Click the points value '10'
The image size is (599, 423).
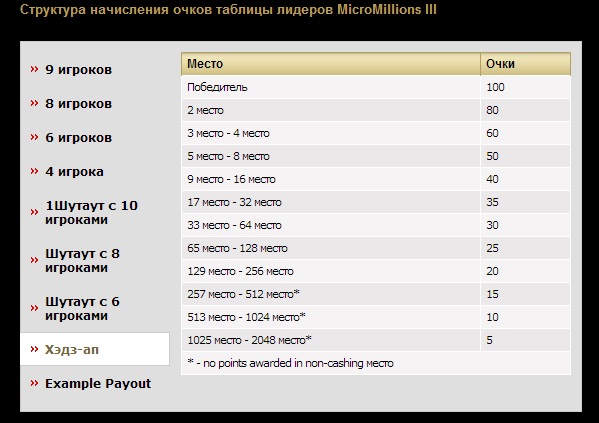point(492,317)
